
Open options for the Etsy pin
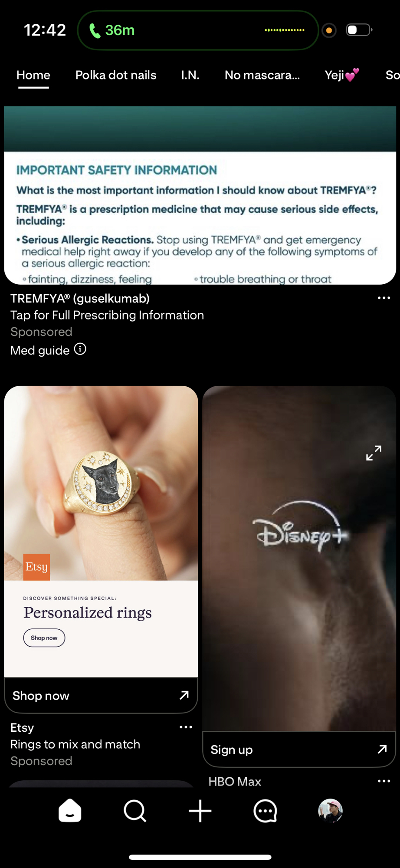click(186, 727)
